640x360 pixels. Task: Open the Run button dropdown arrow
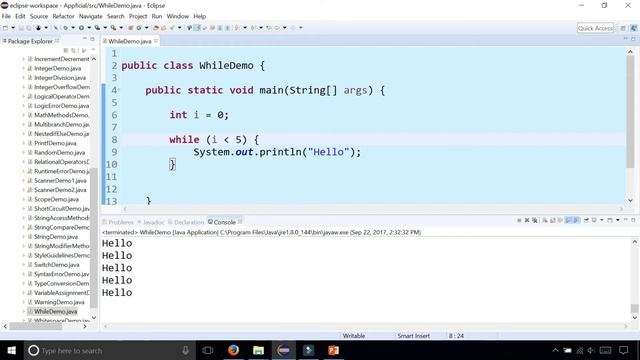[x=89, y=28]
